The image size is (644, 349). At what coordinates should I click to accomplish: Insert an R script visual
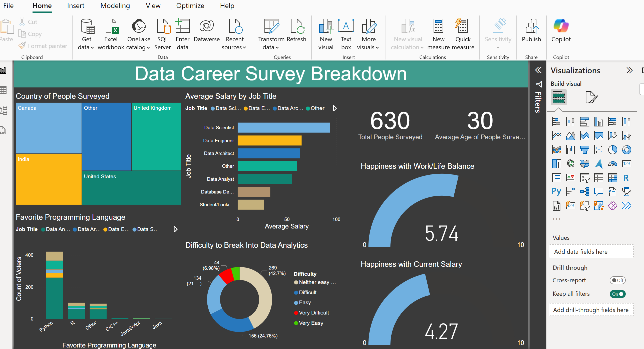tap(626, 178)
